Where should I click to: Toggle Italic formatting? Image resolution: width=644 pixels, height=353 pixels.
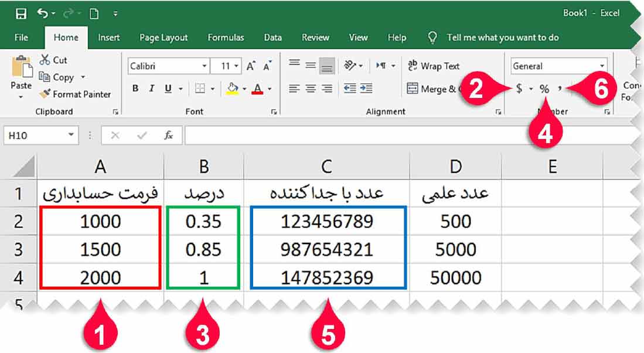pos(152,89)
